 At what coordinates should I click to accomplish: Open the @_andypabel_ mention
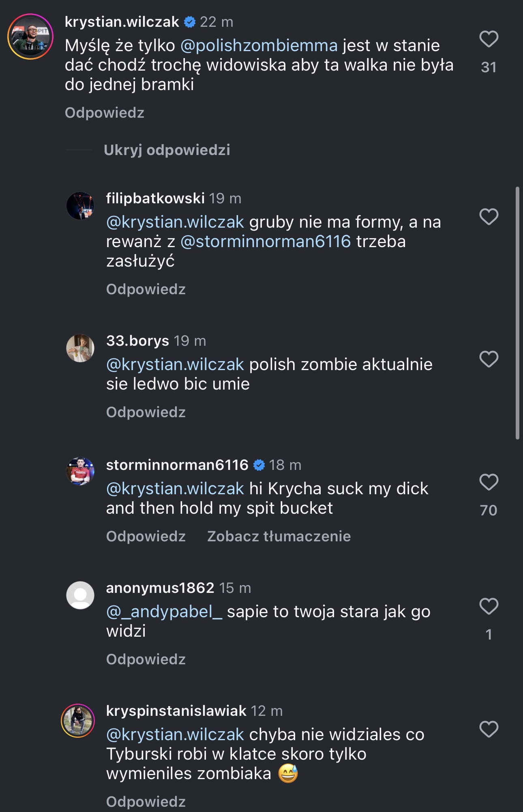click(164, 612)
